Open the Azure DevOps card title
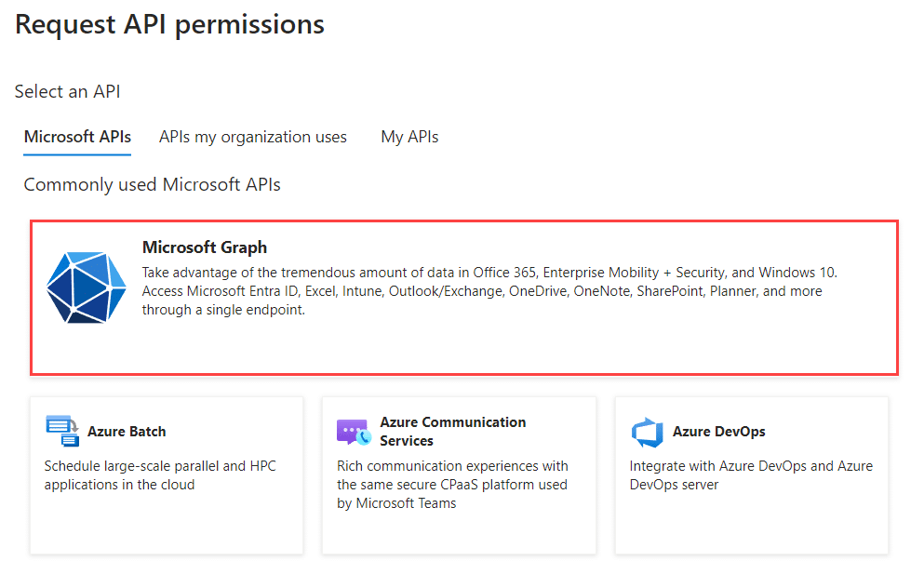 (x=719, y=432)
